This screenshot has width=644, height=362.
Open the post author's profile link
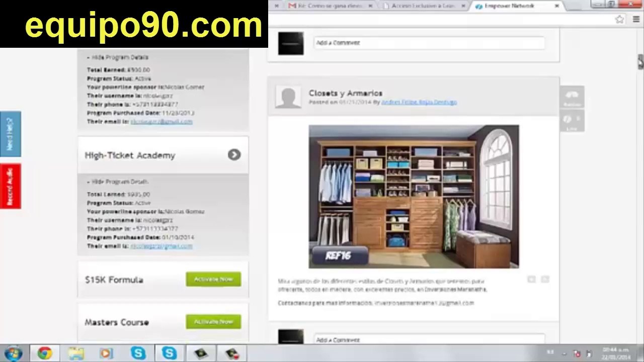tap(419, 102)
